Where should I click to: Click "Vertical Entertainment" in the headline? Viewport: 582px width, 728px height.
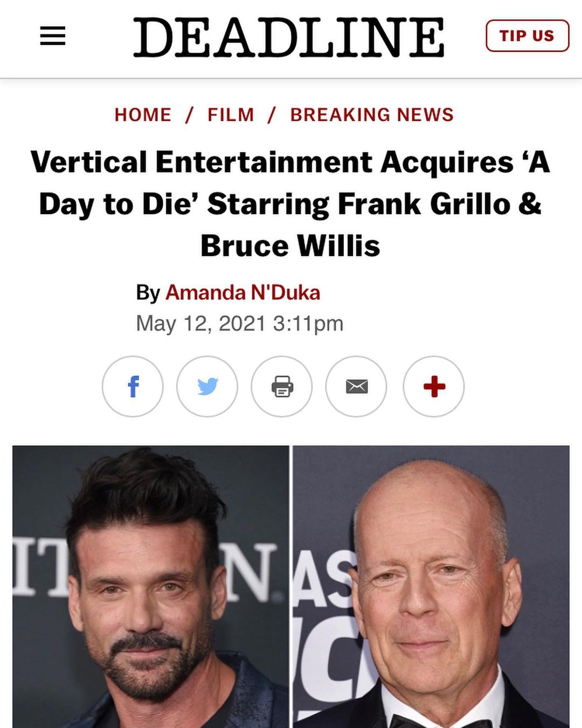pyautogui.click(x=202, y=162)
